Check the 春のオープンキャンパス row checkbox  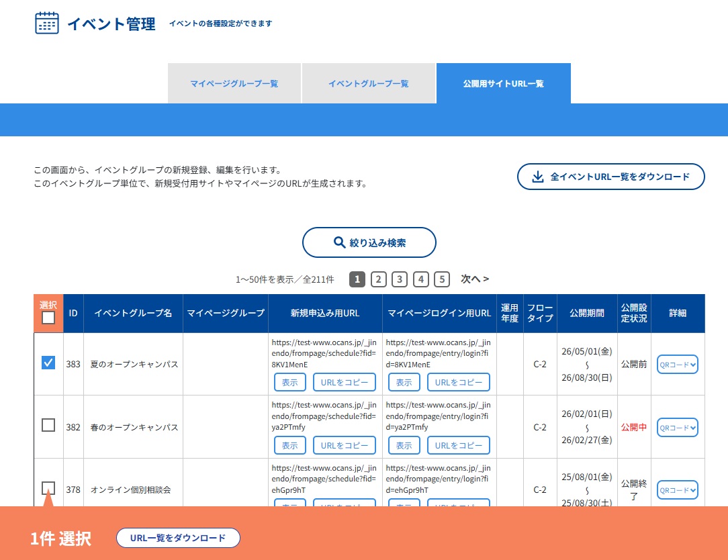coord(48,425)
